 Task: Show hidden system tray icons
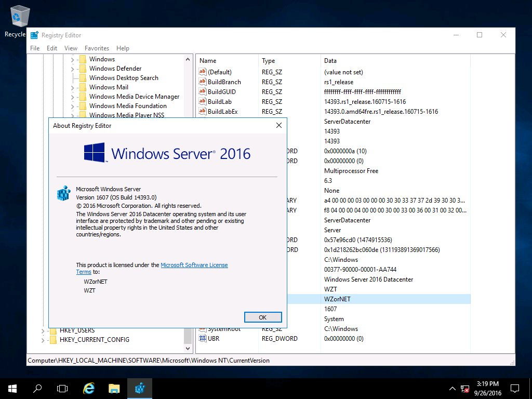pyautogui.click(x=453, y=389)
